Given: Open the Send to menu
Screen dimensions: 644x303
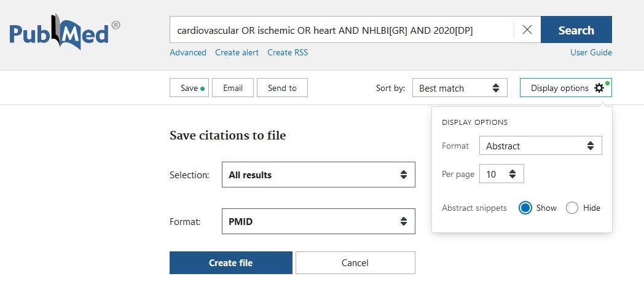Looking at the screenshot, I should 282,88.
